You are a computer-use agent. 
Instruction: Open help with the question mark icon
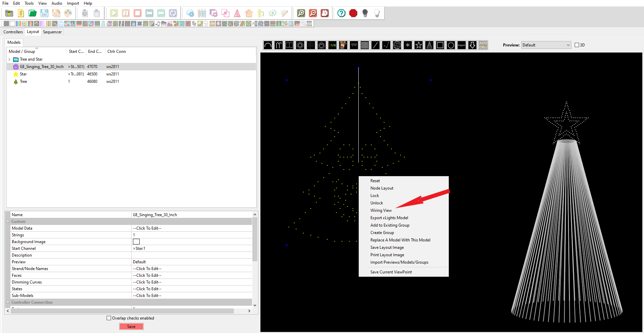click(x=342, y=13)
